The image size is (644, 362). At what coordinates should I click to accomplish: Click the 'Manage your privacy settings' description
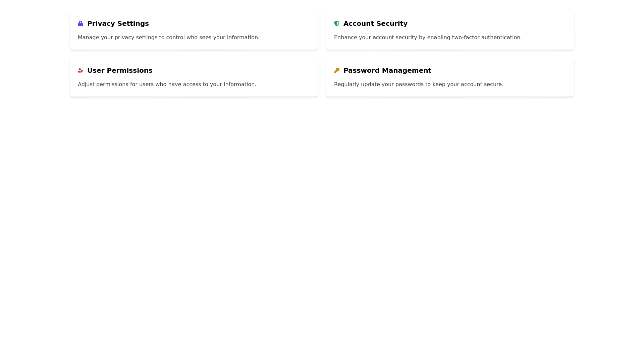tap(168, 38)
